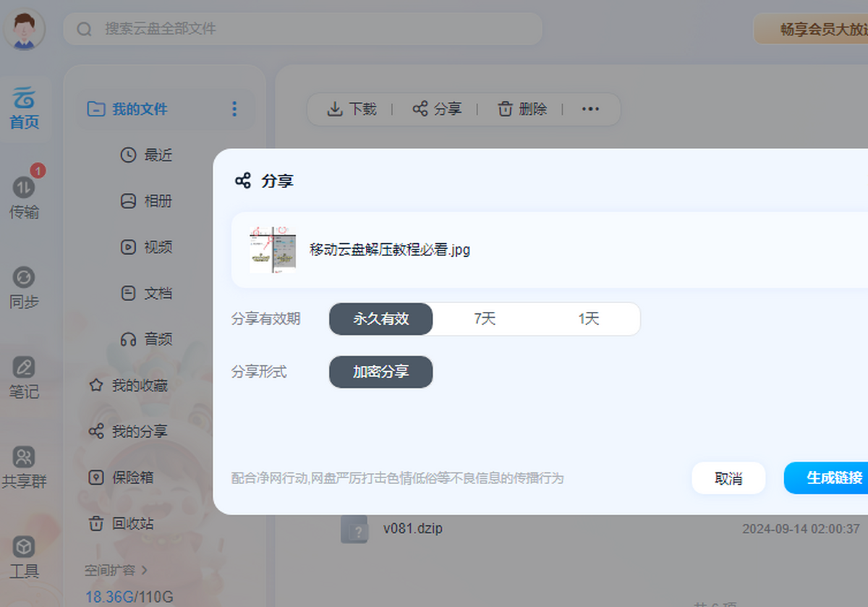Click the 删除 (Delete) toolbar icon
The width and height of the screenshot is (868, 607).
click(x=522, y=109)
